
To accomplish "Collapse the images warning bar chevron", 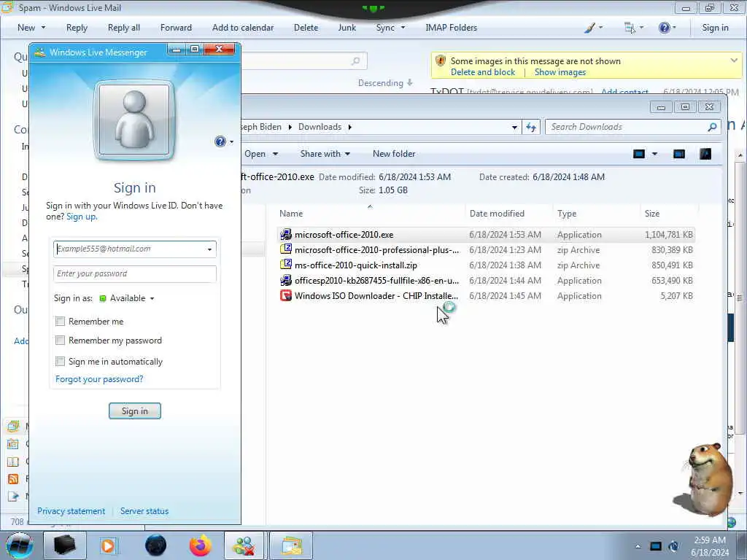I will [x=734, y=61].
